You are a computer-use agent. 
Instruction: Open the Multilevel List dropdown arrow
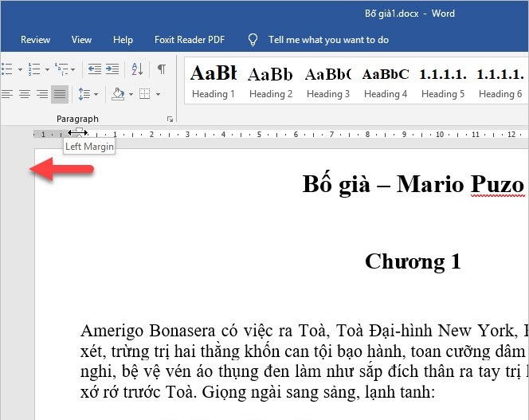pos(73,69)
